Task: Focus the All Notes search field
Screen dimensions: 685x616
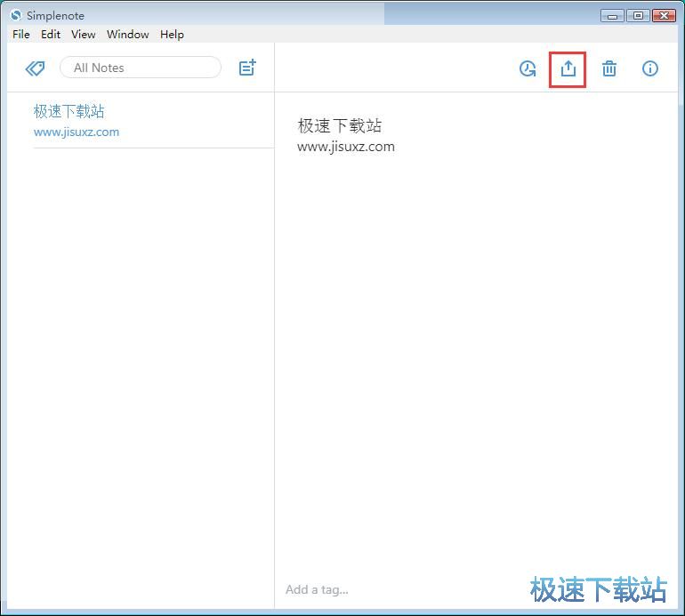Action: coord(141,68)
